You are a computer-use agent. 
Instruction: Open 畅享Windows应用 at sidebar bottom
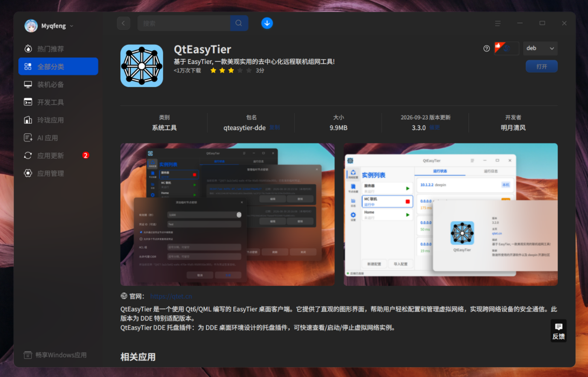(55, 355)
